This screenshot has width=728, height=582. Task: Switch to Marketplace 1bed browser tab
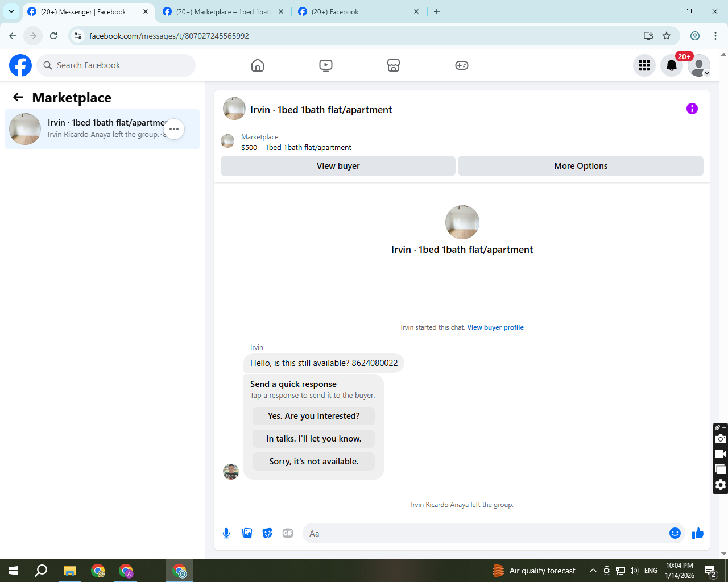223,11
